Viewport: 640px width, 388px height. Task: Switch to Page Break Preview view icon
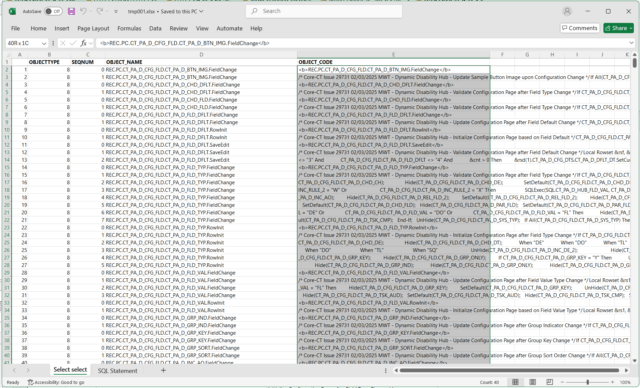549,382
